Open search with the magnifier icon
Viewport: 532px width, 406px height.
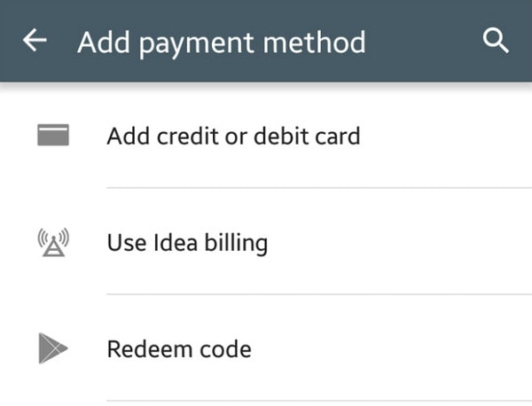[496, 41]
